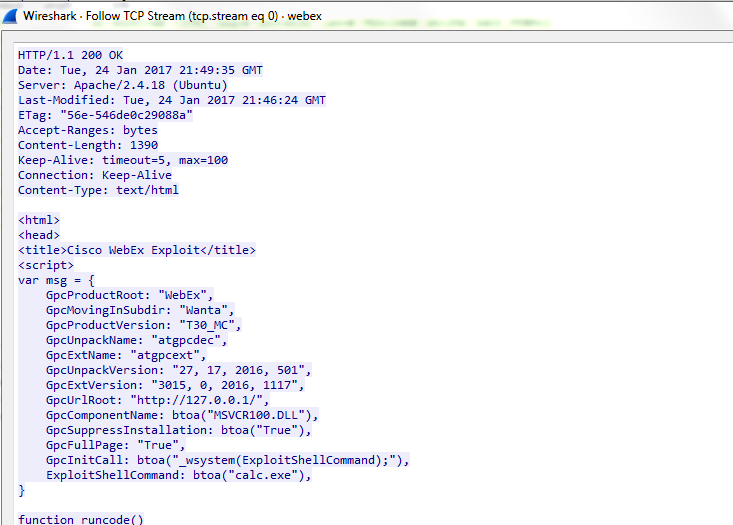Click the 'Accept-Ranges: bytes' header
This screenshot has width=733, height=525.
[88, 130]
